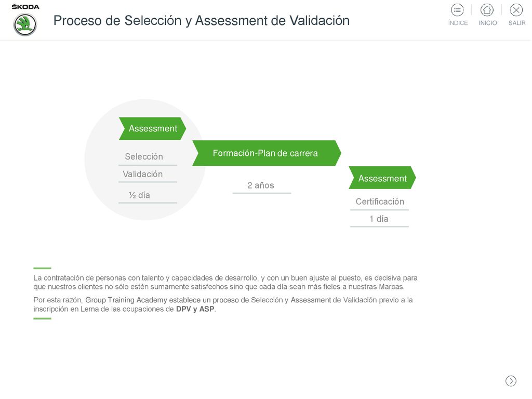Select the first green Assessment arrow
Screen dimensions: 532x399
coord(152,129)
